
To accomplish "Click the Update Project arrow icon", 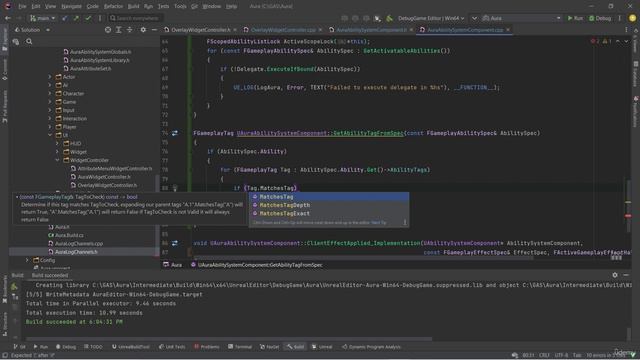I will (x=64, y=18).
